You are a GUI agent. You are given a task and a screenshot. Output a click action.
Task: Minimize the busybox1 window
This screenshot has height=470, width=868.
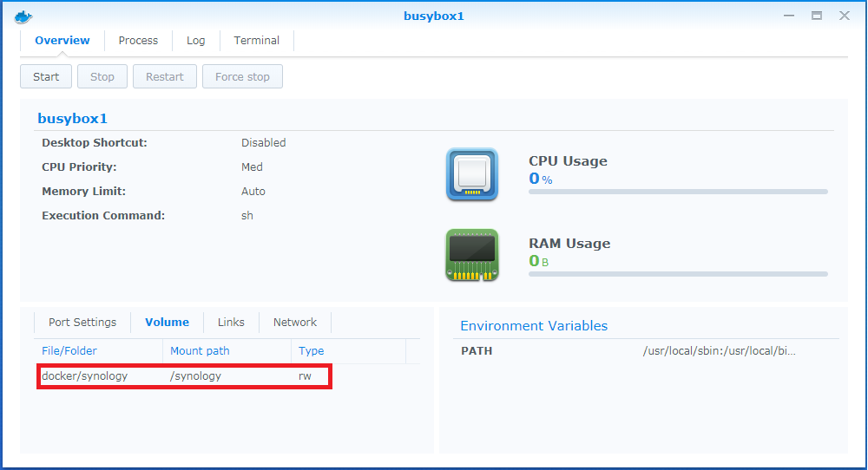click(x=789, y=16)
